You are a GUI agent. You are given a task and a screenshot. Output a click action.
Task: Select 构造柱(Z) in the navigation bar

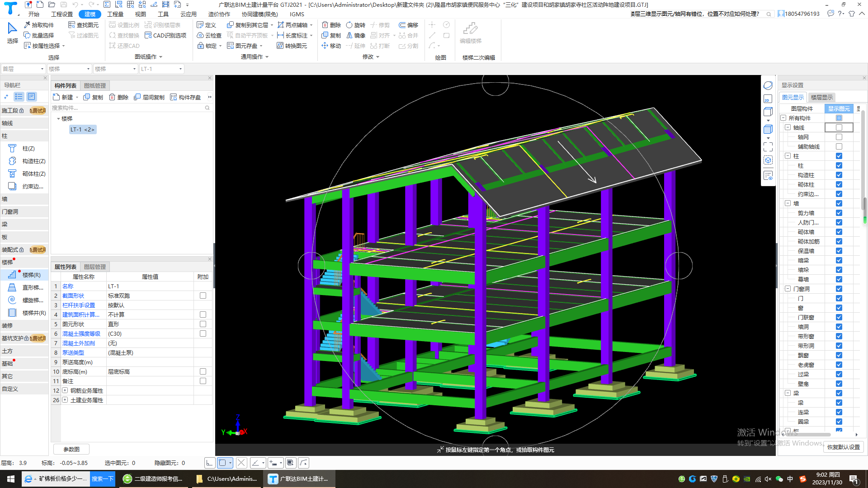[27, 161]
